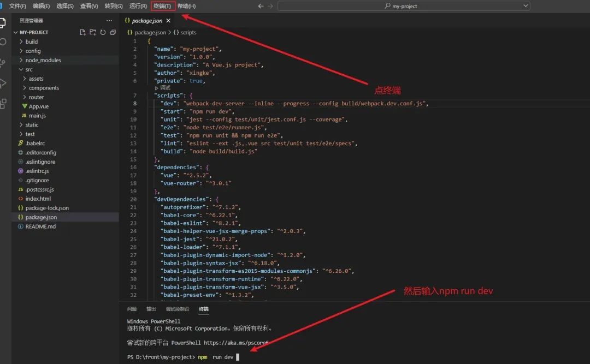The image size is (590, 364).
Task: Open App.vue from the src folder
Action: pos(38,106)
